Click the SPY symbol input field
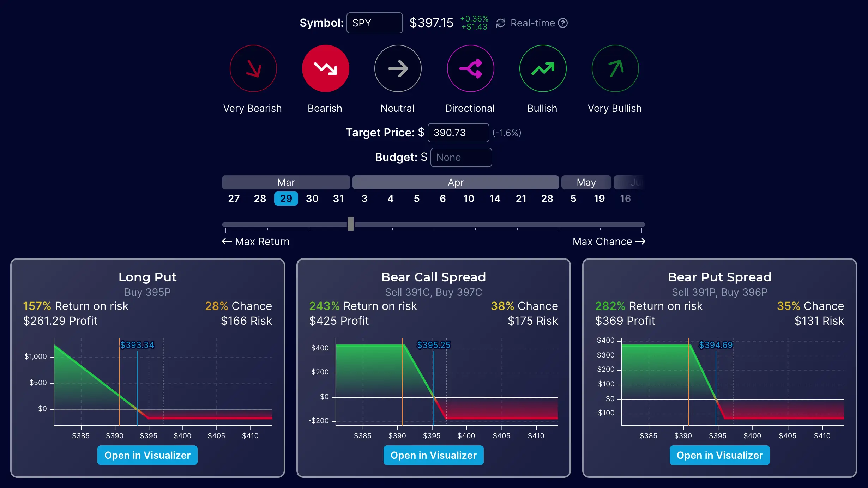 click(x=374, y=23)
